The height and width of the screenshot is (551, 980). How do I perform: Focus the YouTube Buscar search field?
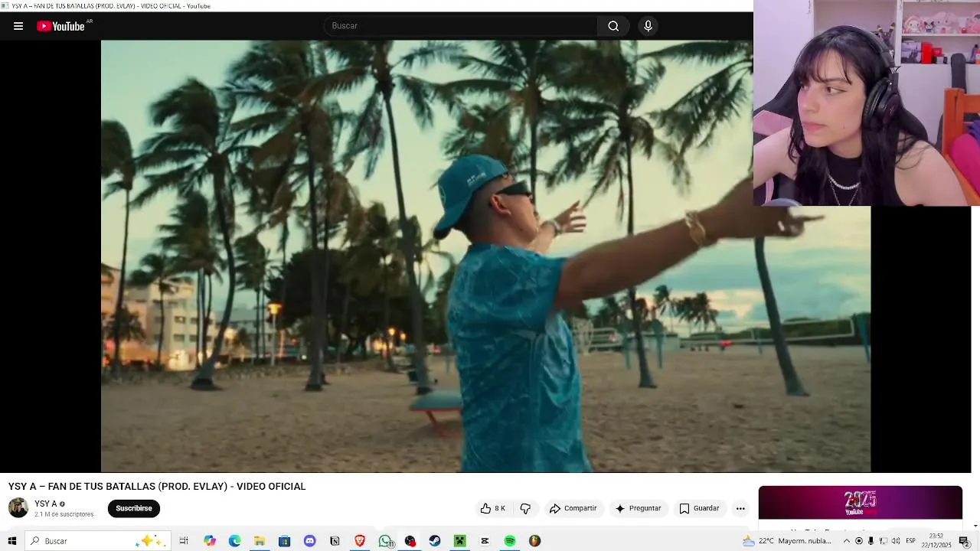461,26
